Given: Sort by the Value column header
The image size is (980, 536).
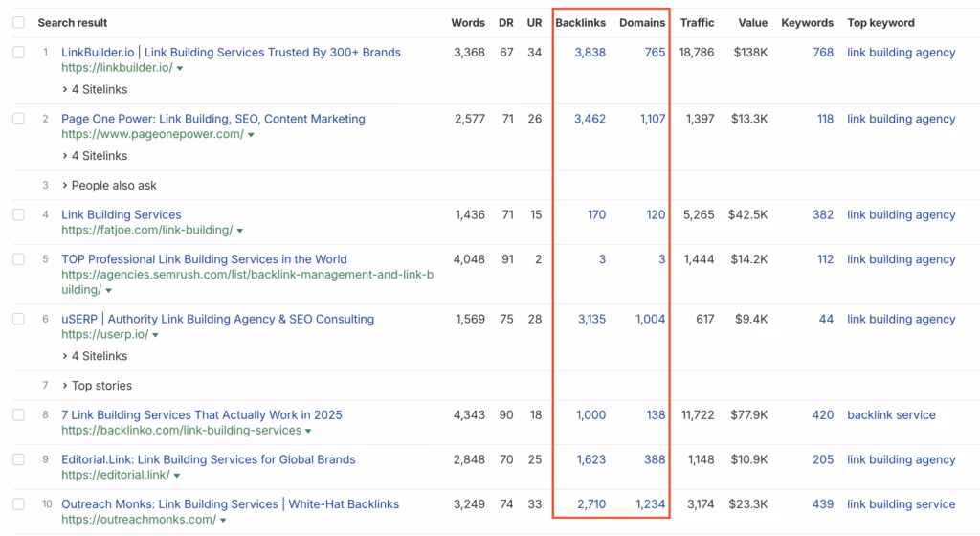Looking at the screenshot, I should [752, 22].
